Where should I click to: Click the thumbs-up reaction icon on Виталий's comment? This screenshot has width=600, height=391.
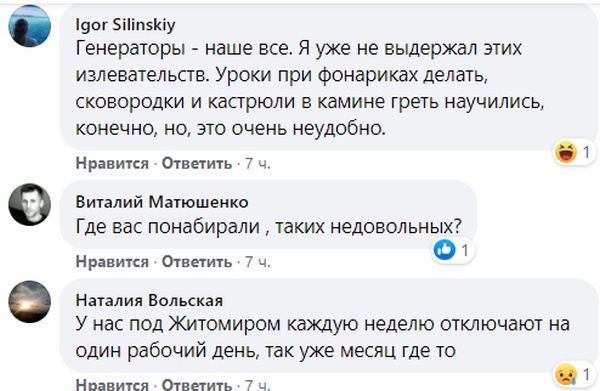444,250
